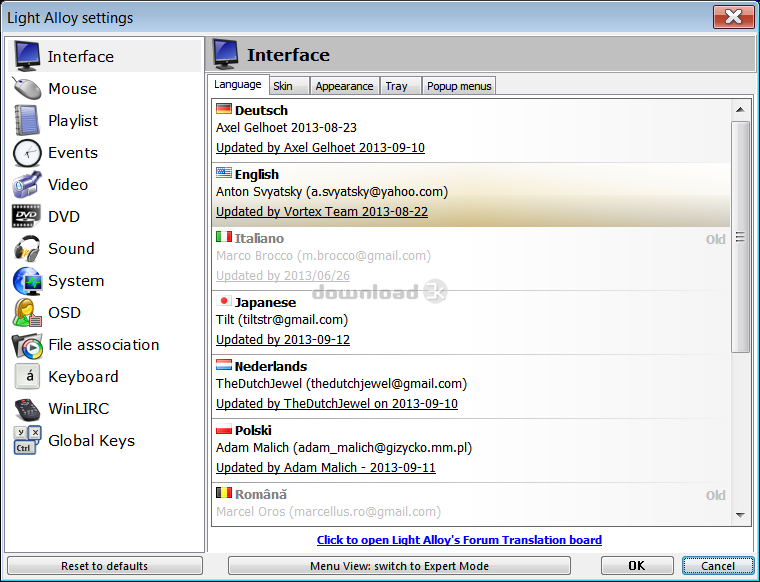760x582 pixels.
Task: Click 'Updated by 2013/06/26' under Italiano
Action: (283, 276)
